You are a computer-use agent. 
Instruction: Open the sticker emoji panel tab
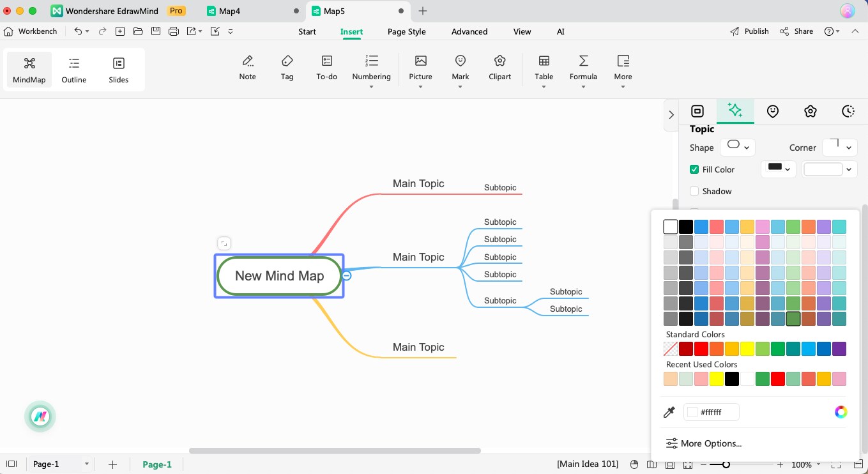773,111
